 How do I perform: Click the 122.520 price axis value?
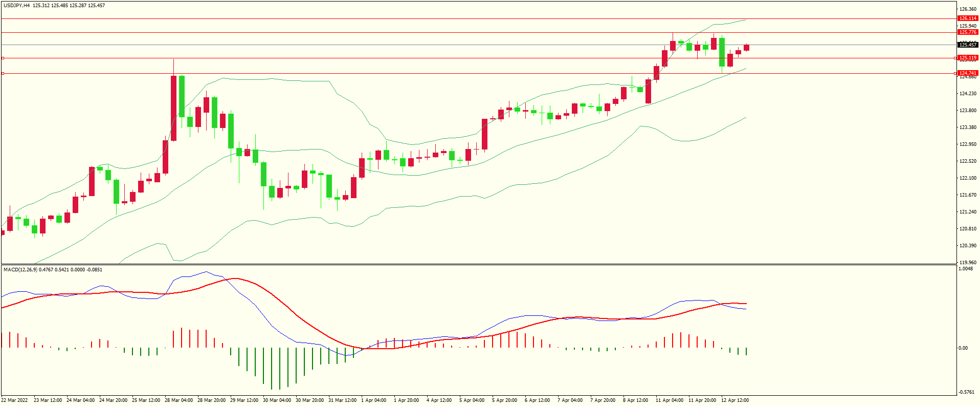point(968,161)
